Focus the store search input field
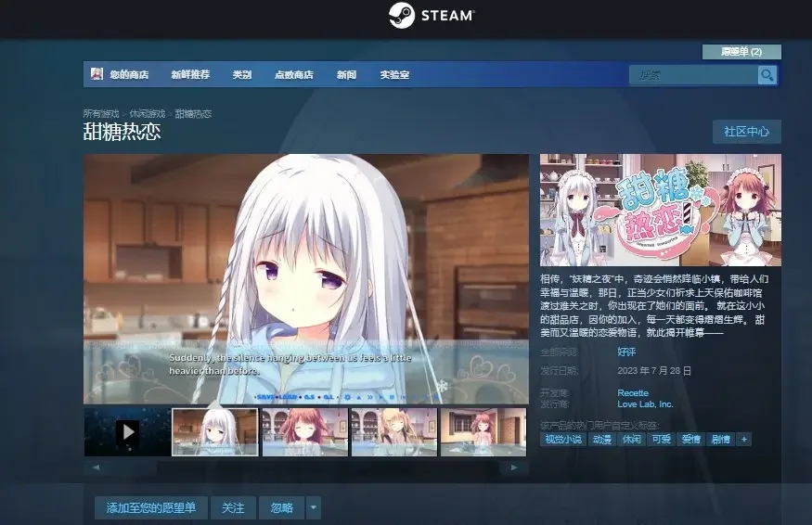 (693, 75)
